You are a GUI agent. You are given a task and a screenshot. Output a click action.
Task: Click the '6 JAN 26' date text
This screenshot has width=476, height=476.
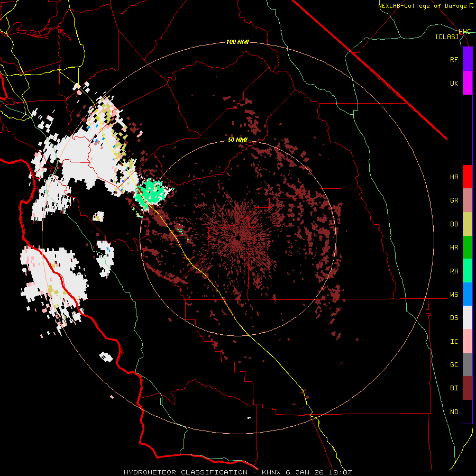point(305,472)
